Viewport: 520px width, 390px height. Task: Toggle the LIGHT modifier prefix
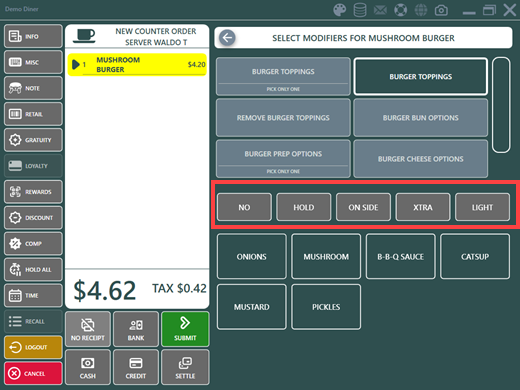[482, 207]
